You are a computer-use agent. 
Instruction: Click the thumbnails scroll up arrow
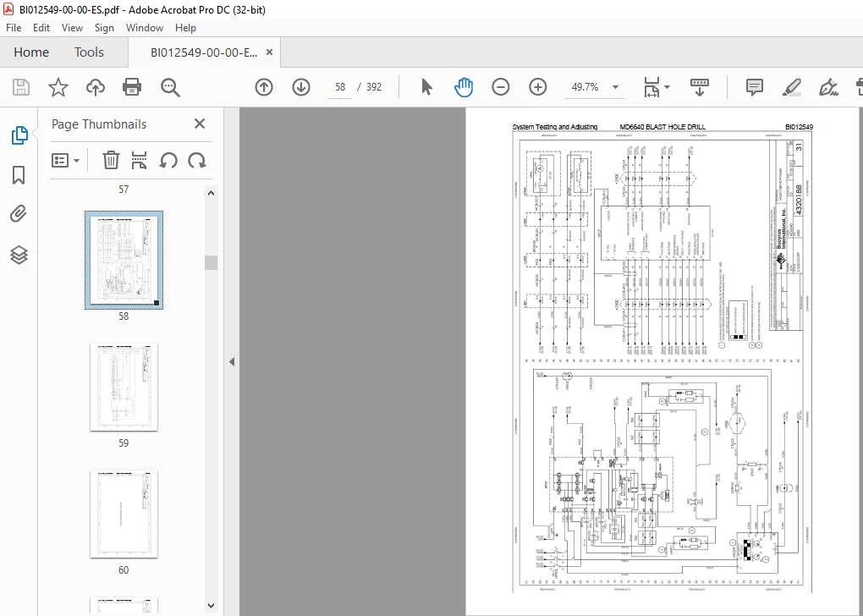212,193
